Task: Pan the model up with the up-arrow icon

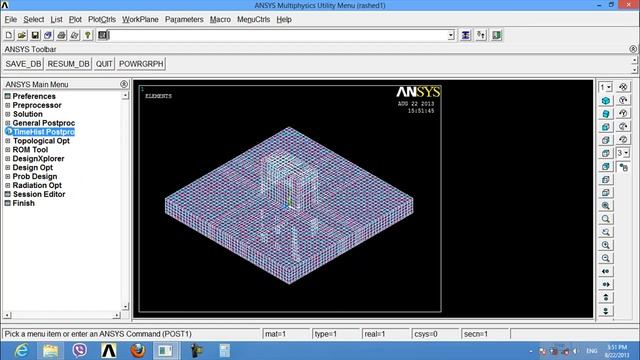Action: 606,298
